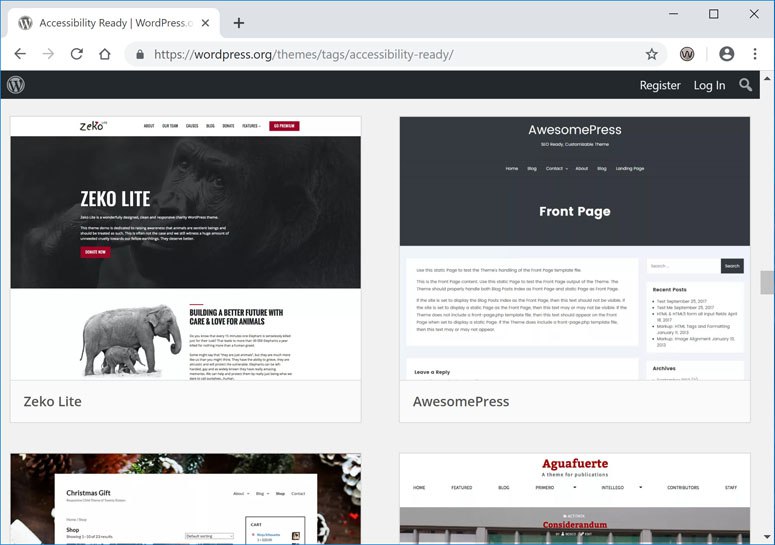The height and width of the screenshot is (545, 775).
Task: Click the AwesomePress theme name
Action: 461,401
